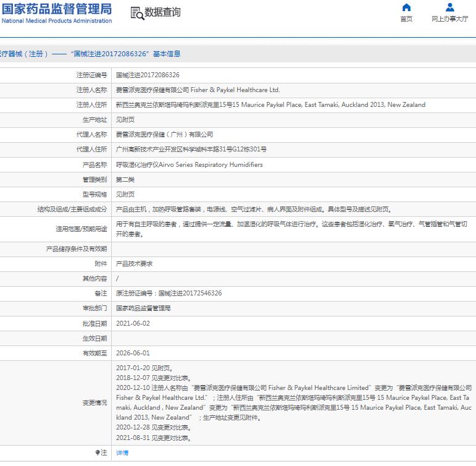Click the home (首页) house icon

(406, 7)
